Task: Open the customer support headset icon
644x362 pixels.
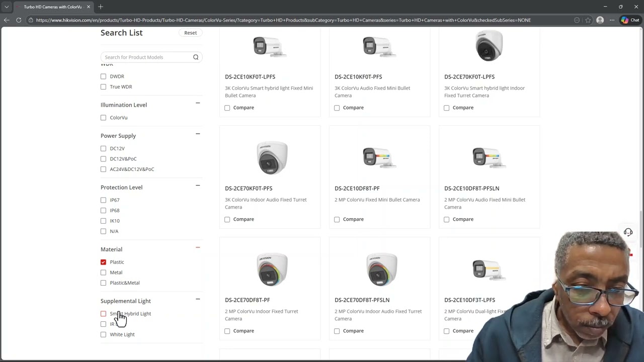Action: [628, 232]
